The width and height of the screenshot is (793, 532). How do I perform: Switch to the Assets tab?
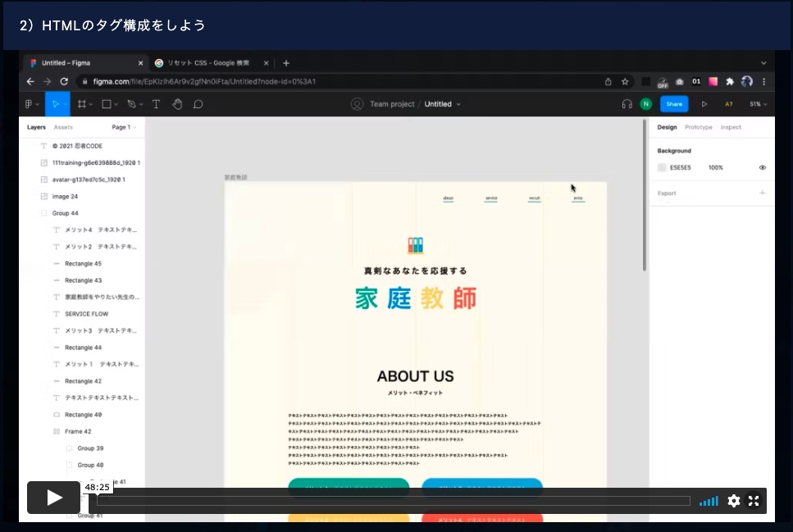point(63,127)
